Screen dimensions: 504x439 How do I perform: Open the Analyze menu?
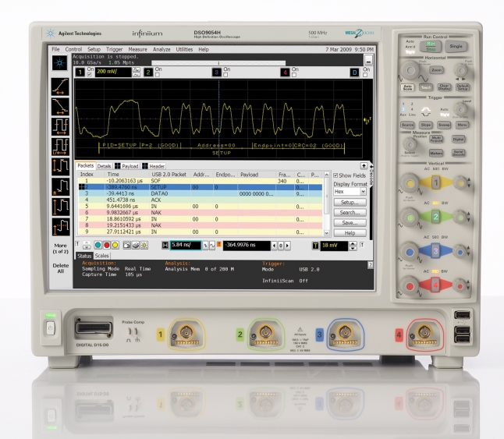click(x=161, y=49)
